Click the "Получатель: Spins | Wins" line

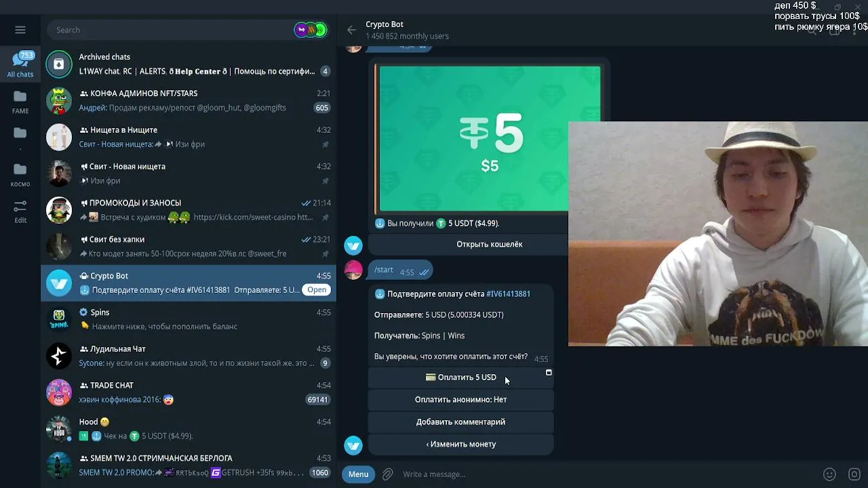(x=419, y=335)
